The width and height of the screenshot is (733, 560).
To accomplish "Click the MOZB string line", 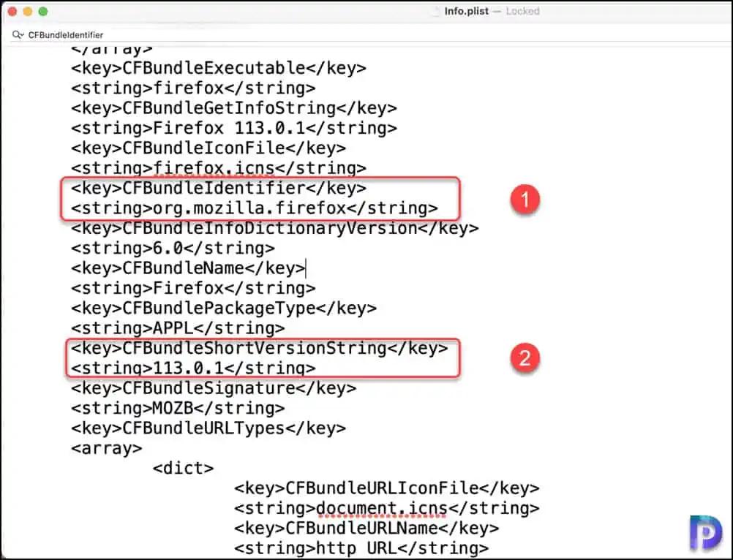I will click(x=178, y=409).
